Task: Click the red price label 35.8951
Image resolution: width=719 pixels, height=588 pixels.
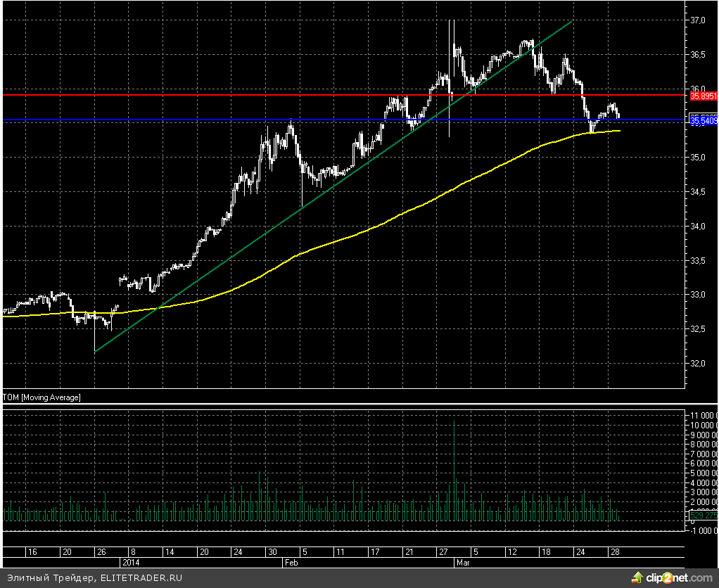Action: [703, 96]
